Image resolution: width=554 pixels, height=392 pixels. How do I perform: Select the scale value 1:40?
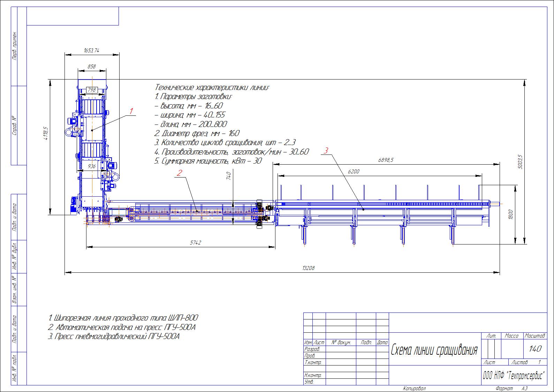[x=535, y=349]
